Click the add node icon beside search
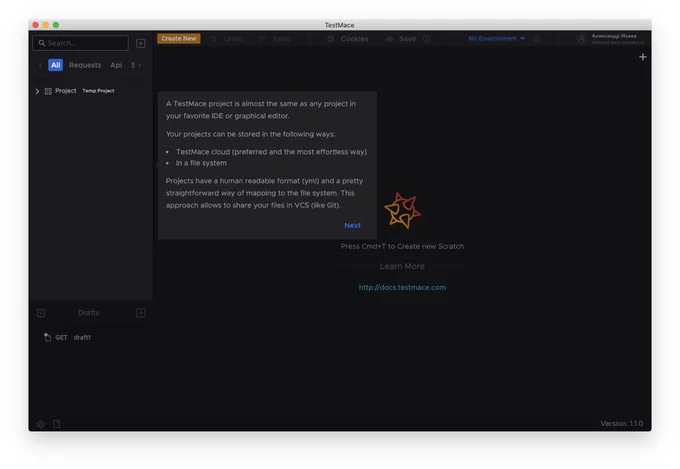The height and width of the screenshot is (469, 680). 141,43
